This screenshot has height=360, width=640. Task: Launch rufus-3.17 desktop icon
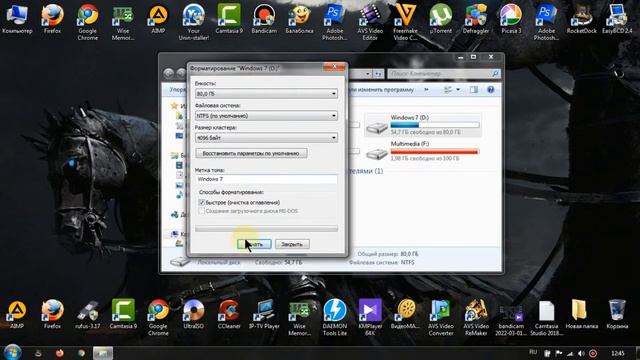(87, 314)
